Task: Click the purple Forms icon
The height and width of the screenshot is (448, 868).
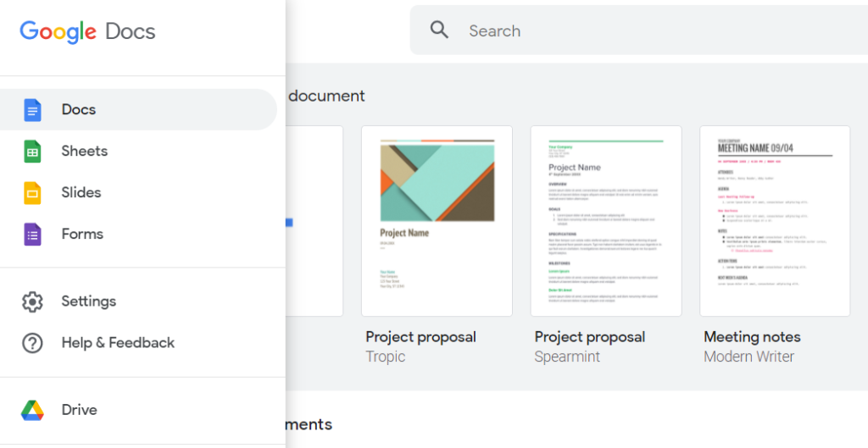Action: (x=33, y=234)
